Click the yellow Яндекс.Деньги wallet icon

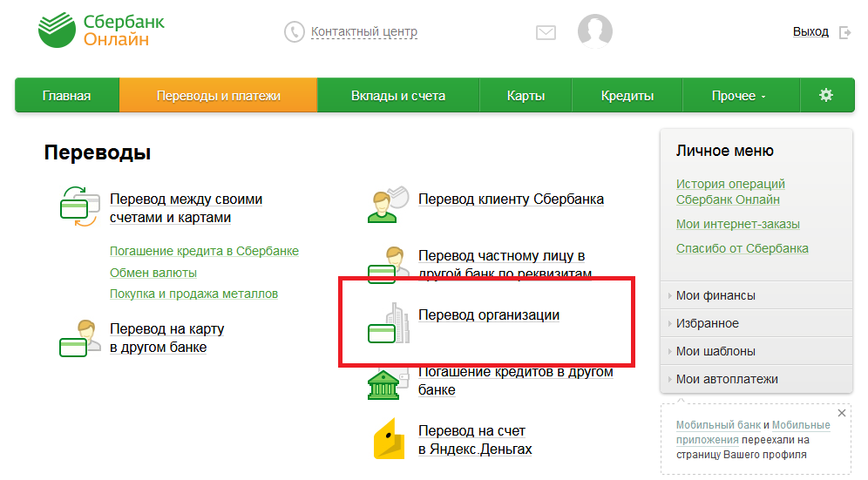pos(390,438)
